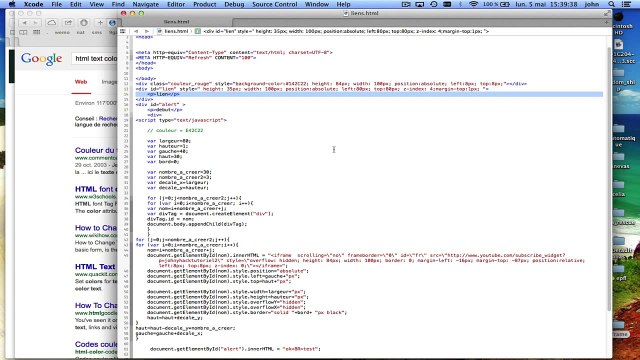Open the File menu

click(x=56, y=4)
